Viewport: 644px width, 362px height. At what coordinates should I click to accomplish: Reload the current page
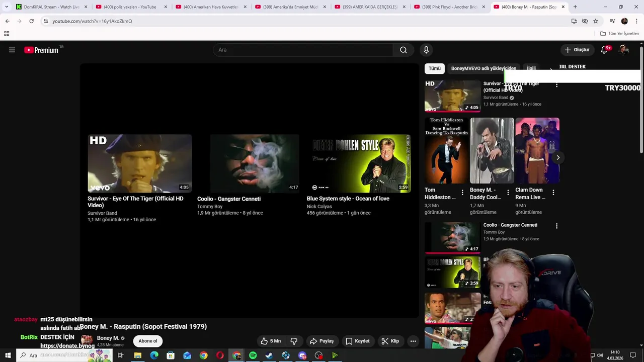31,21
